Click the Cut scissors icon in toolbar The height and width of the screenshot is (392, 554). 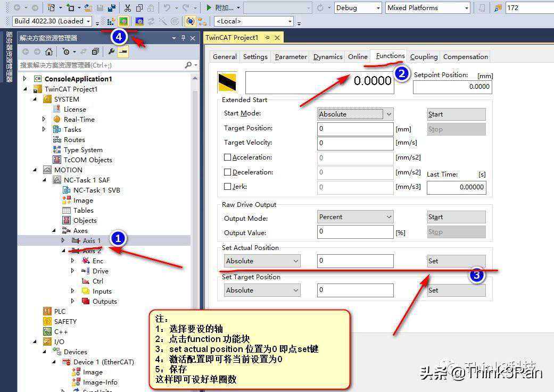coord(128,8)
